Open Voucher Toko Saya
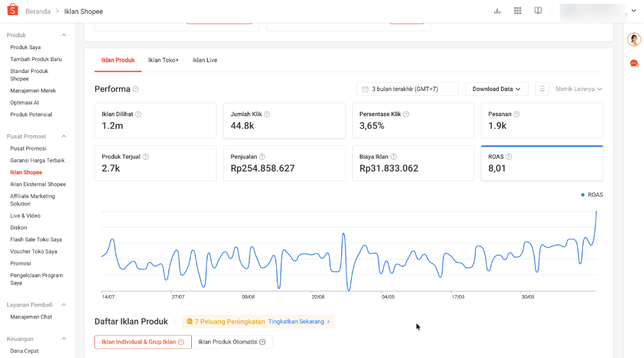 click(x=34, y=252)
